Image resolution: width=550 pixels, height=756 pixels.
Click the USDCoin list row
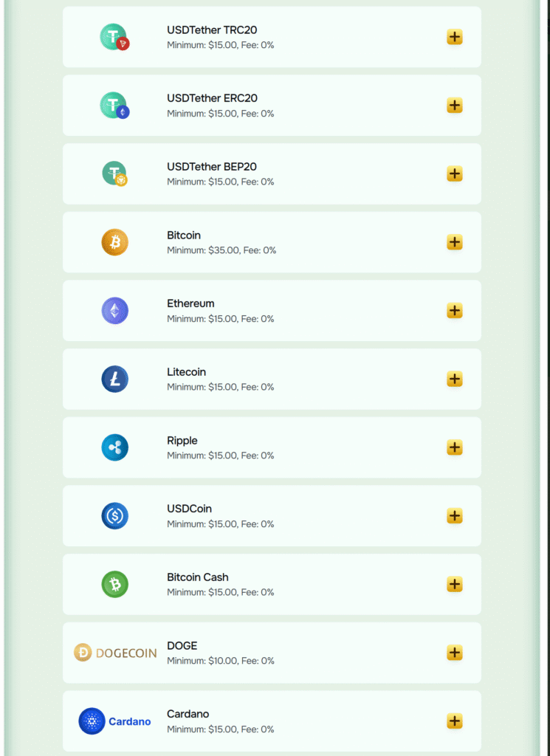(273, 516)
